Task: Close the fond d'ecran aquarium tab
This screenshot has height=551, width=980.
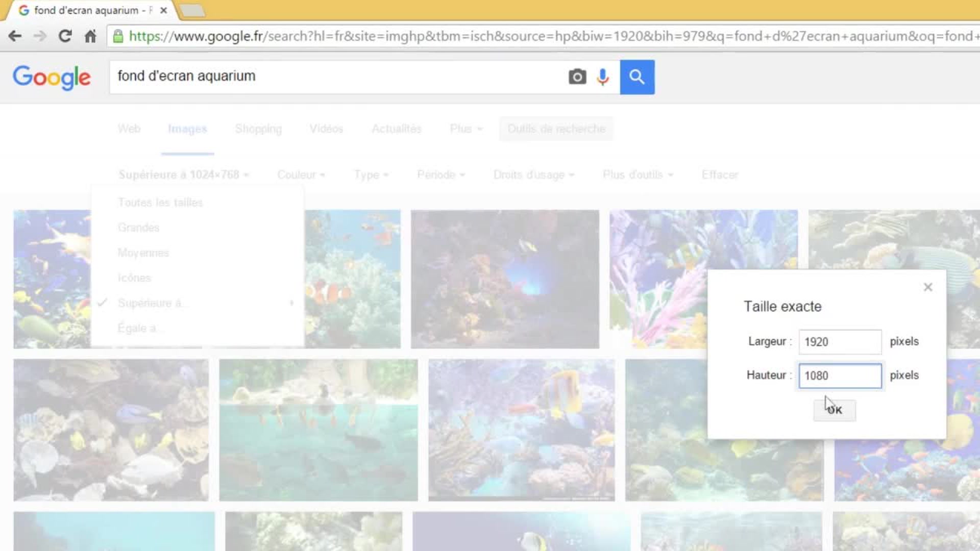Action: coord(163,10)
